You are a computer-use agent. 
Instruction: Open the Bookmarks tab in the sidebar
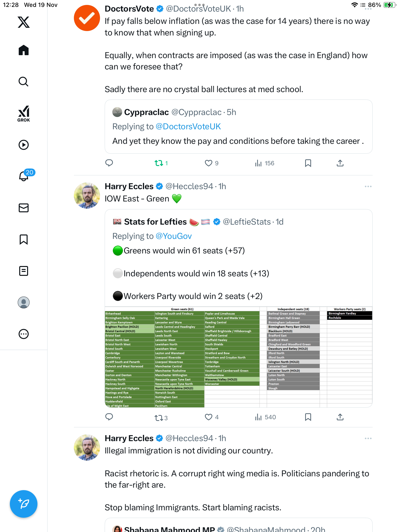point(24,239)
